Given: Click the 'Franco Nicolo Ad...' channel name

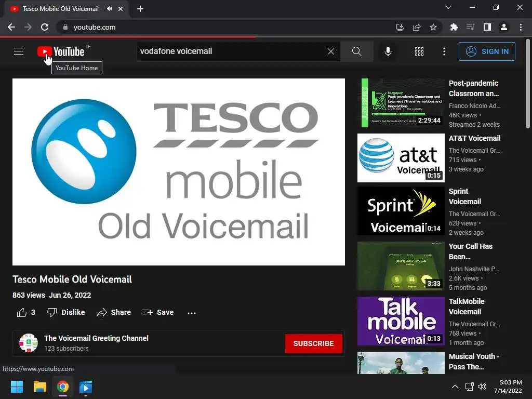Looking at the screenshot, I should tap(475, 106).
